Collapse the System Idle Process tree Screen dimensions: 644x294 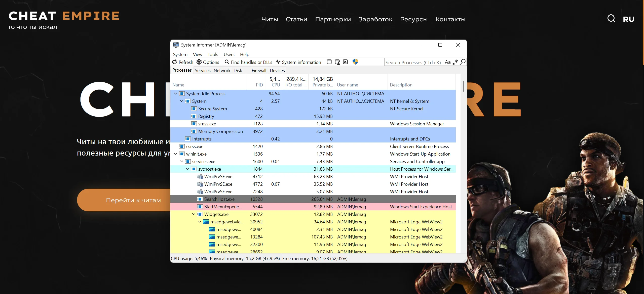175,93
